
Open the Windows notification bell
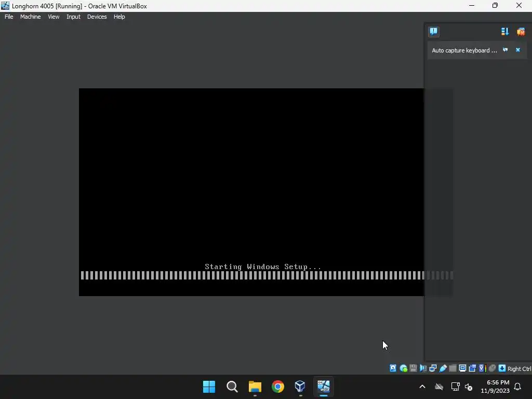(518, 387)
